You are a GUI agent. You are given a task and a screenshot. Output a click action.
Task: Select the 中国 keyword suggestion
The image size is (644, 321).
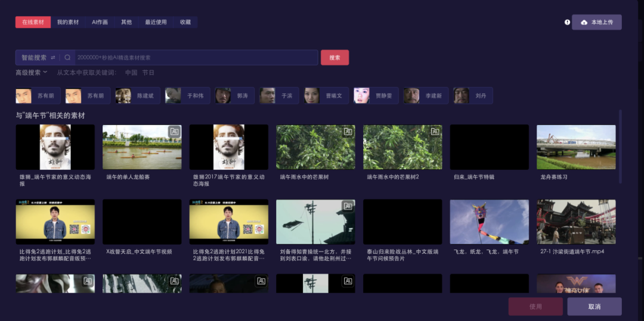131,73
